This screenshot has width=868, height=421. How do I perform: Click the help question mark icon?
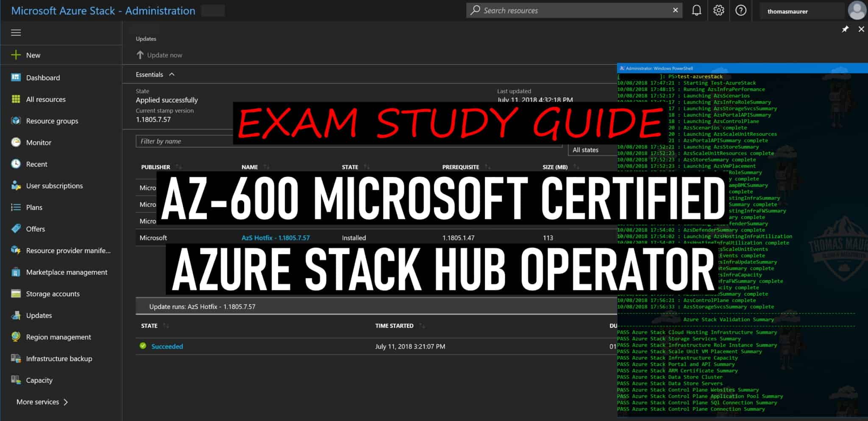coord(740,11)
